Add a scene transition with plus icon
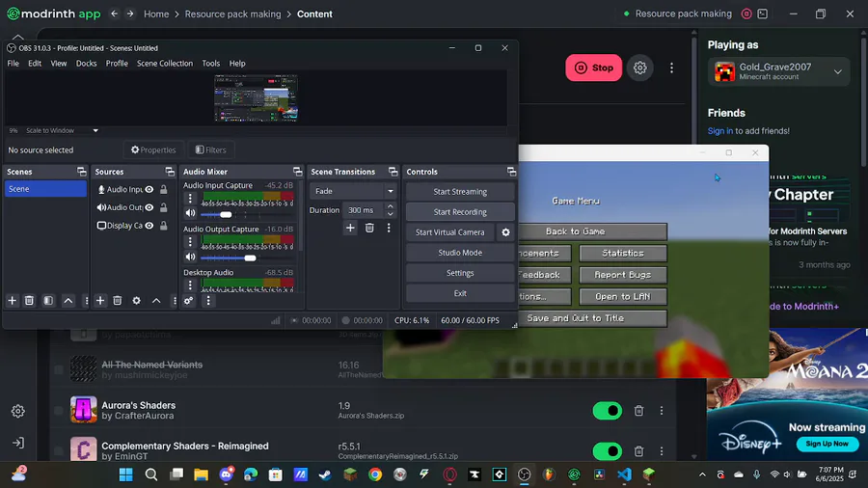868x488 pixels. (350, 228)
